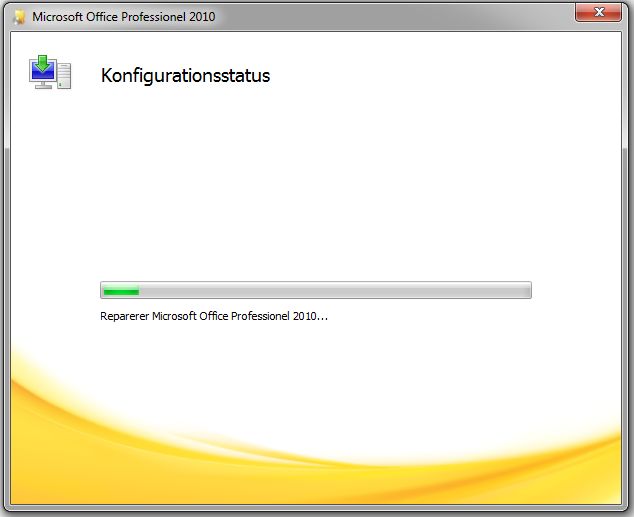Click the Office icon in the title bar
This screenshot has width=634, height=517.
pyautogui.click(x=18, y=17)
